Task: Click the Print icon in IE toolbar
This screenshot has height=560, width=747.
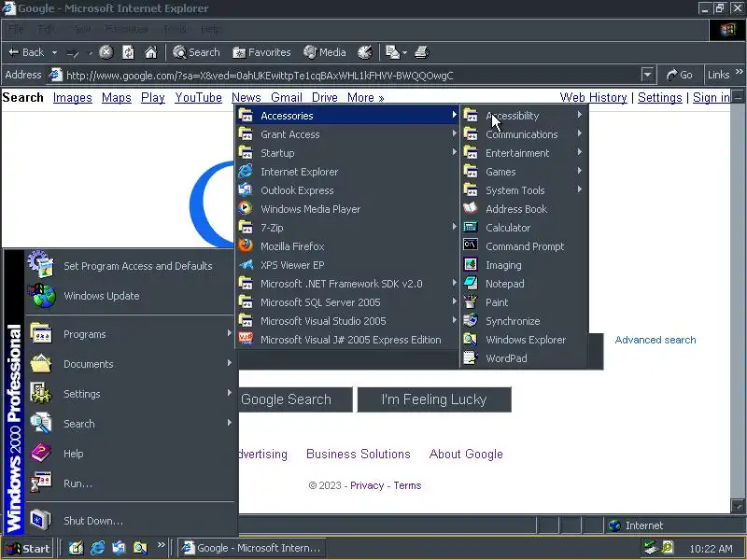Action: (422, 52)
